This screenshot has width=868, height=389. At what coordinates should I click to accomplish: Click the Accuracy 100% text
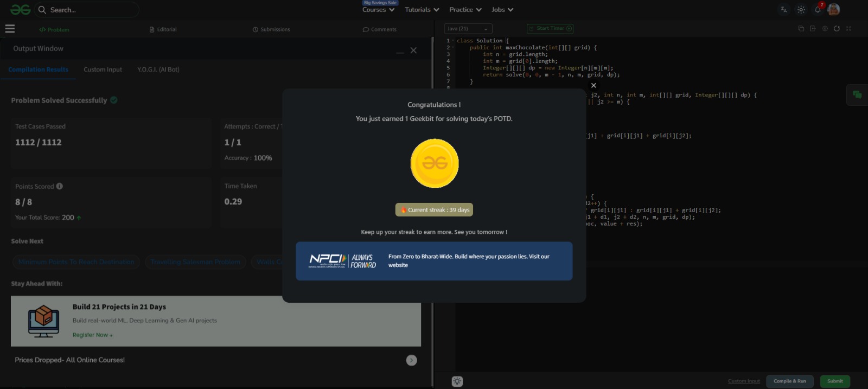coord(248,158)
